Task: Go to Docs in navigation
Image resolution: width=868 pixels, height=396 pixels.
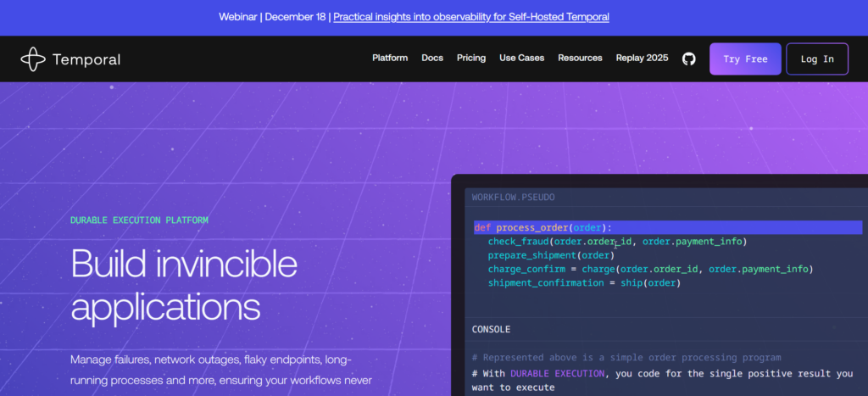Action: tap(432, 59)
